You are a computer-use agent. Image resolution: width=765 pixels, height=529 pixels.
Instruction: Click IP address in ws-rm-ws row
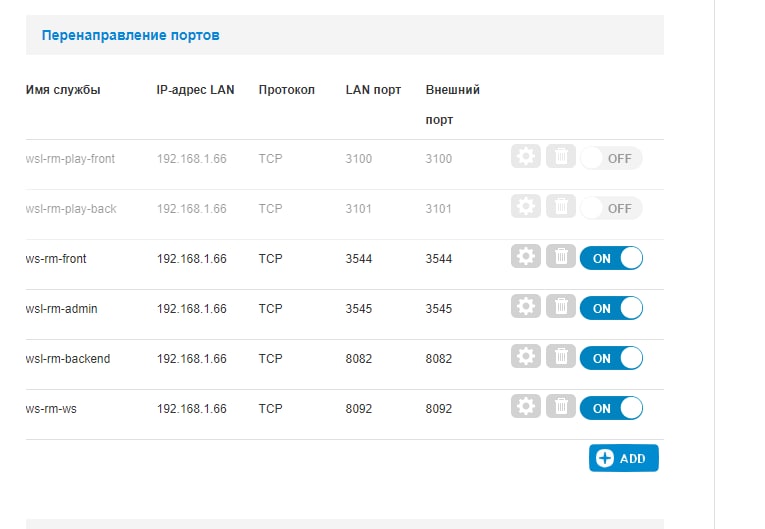[192, 408]
